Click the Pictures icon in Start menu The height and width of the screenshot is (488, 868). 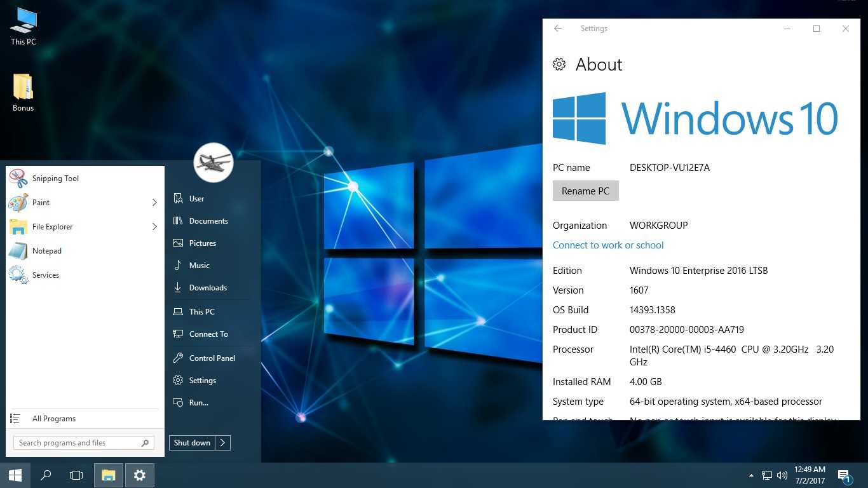[178, 243]
